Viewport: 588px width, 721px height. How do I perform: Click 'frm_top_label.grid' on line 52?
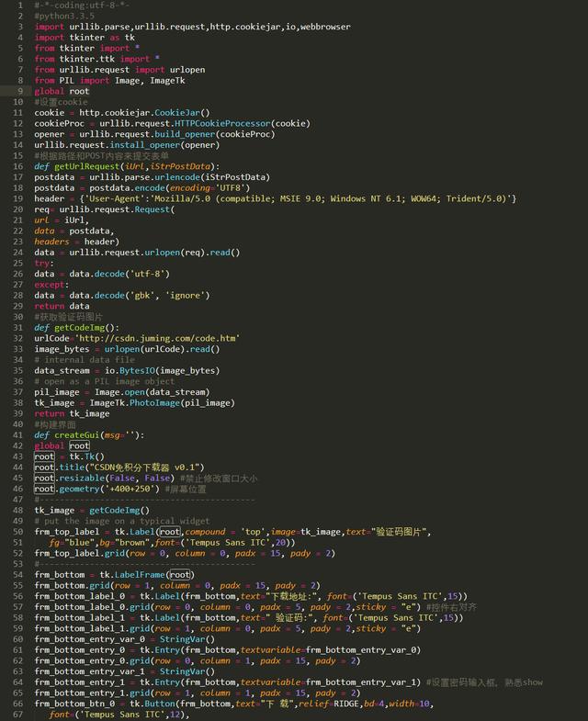[x=80, y=553]
